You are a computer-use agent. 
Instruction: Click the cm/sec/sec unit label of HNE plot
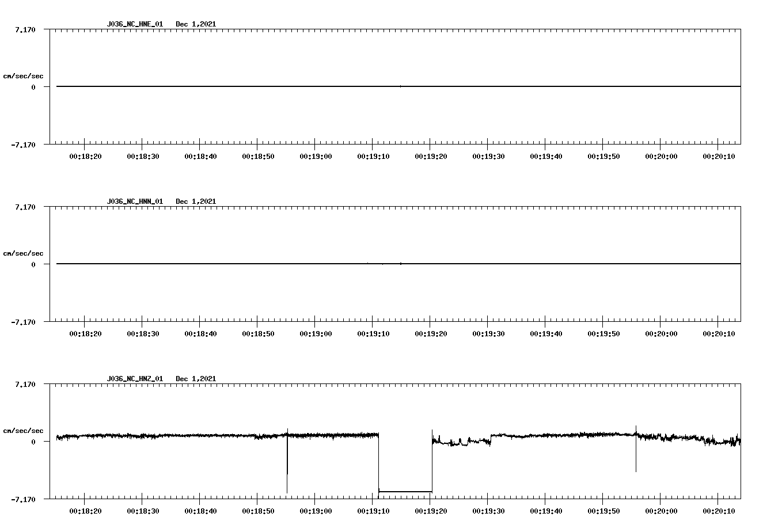23,76
